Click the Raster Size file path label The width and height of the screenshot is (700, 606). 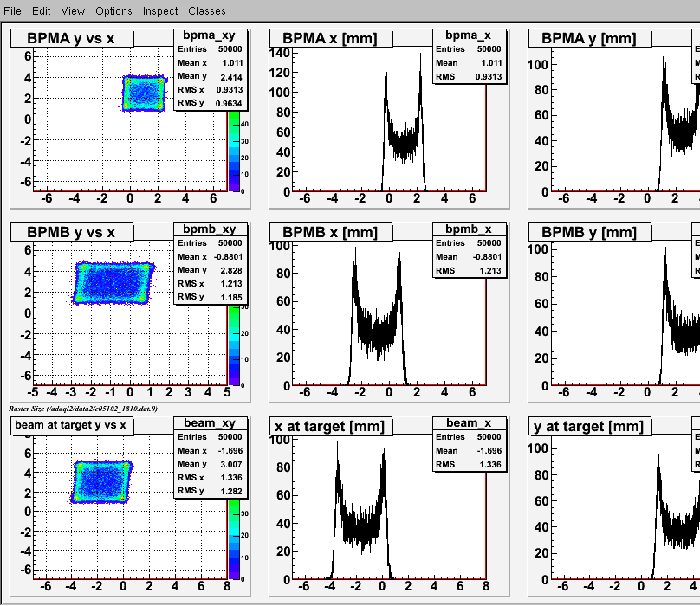tap(83, 409)
